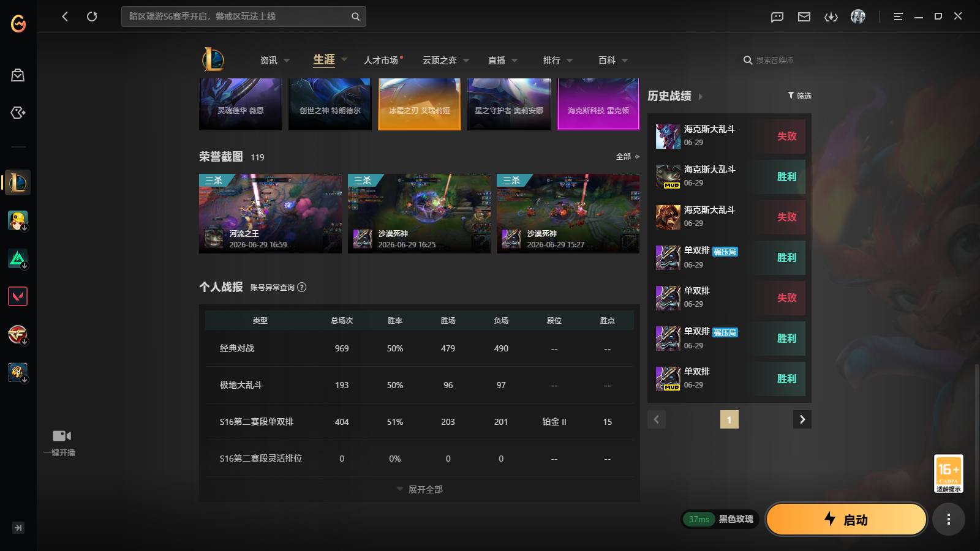Open 沙漠死神 screenshot from 15:27
980x551 pixels.
(568, 214)
